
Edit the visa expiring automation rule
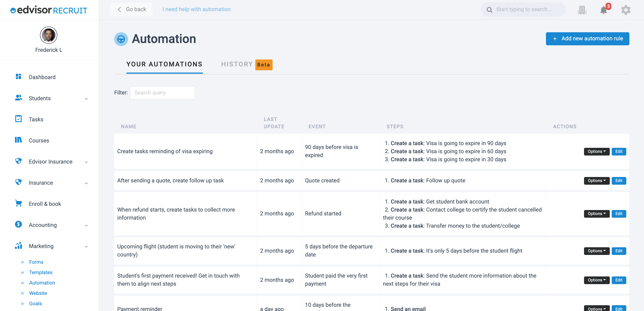(619, 151)
